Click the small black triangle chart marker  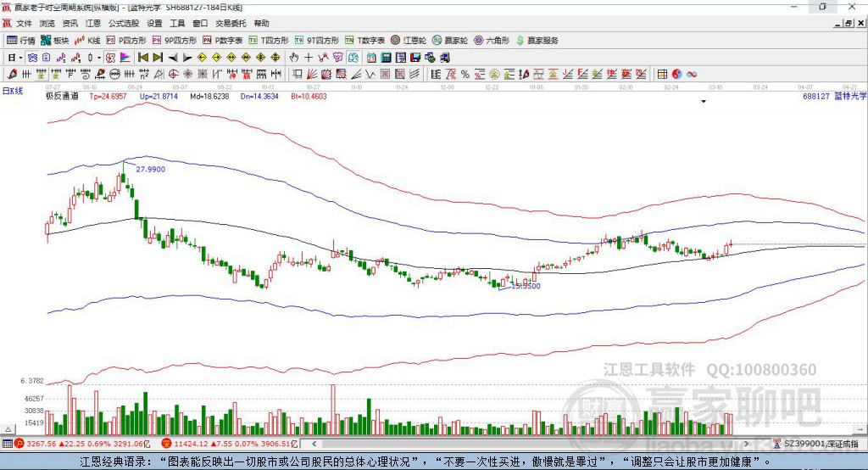pyautogui.click(x=704, y=102)
